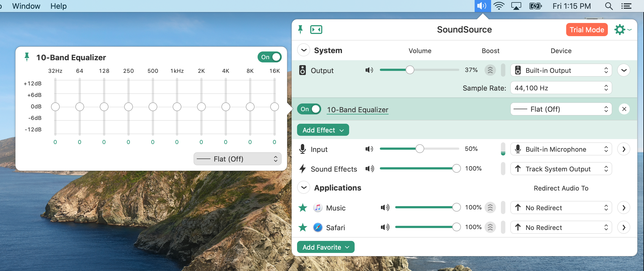Pin the 10-Band Equalizer popover
644x271 pixels.
pyautogui.click(x=27, y=57)
